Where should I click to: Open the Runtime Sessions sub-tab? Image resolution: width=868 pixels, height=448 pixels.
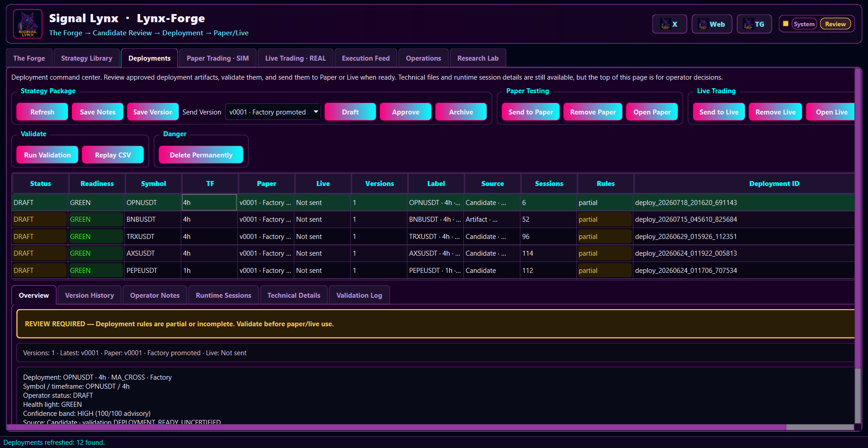(223, 295)
